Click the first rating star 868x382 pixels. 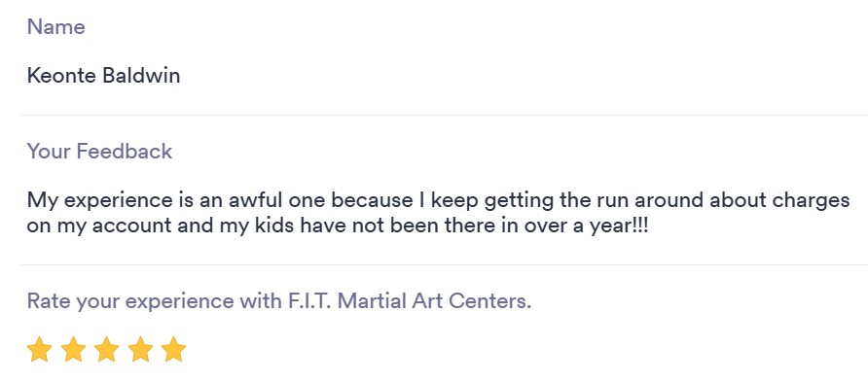pyautogui.click(x=39, y=349)
